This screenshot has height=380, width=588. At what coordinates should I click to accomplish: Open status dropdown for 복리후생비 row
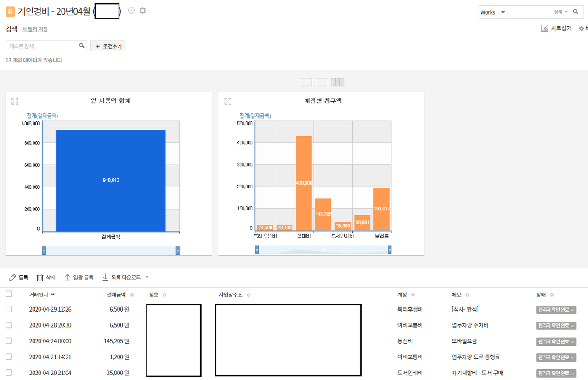556,310
